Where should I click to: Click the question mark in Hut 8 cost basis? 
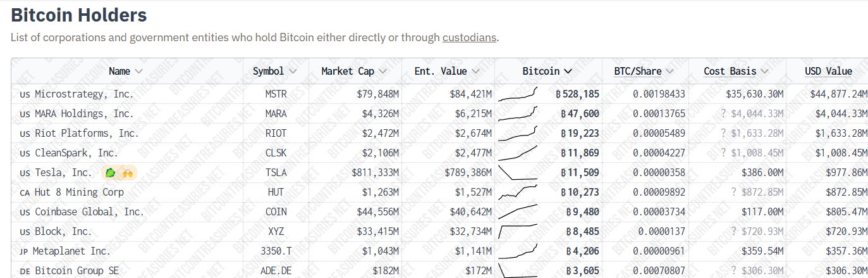(x=733, y=192)
